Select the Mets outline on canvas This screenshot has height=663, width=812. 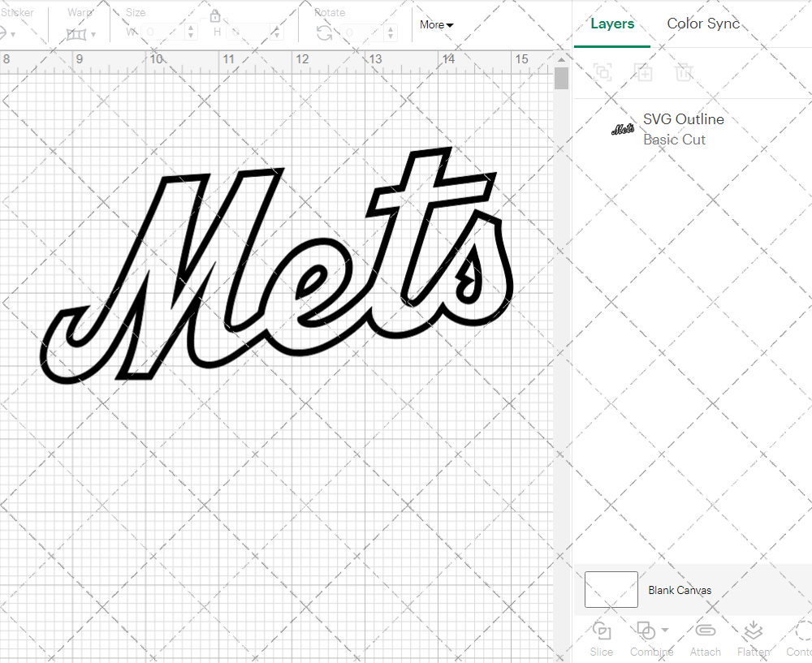click(x=277, y=266)
